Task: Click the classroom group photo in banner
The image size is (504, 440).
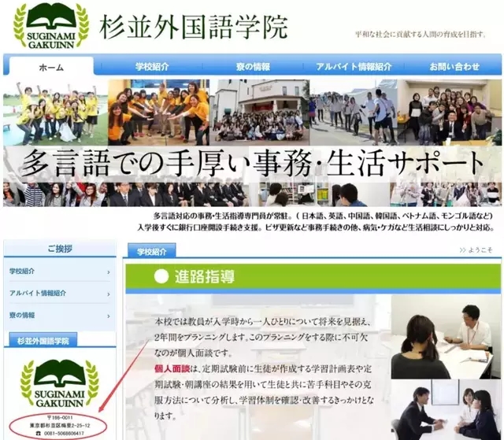Action: point(450,113)
